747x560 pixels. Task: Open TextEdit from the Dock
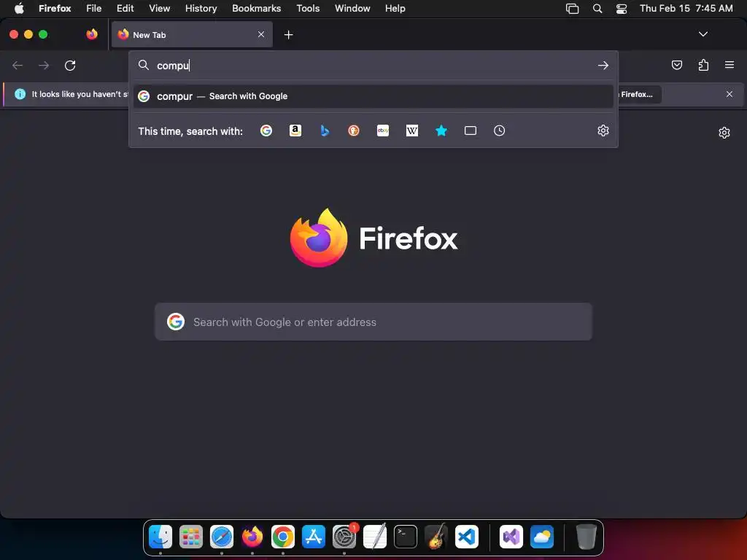[375, 537]
